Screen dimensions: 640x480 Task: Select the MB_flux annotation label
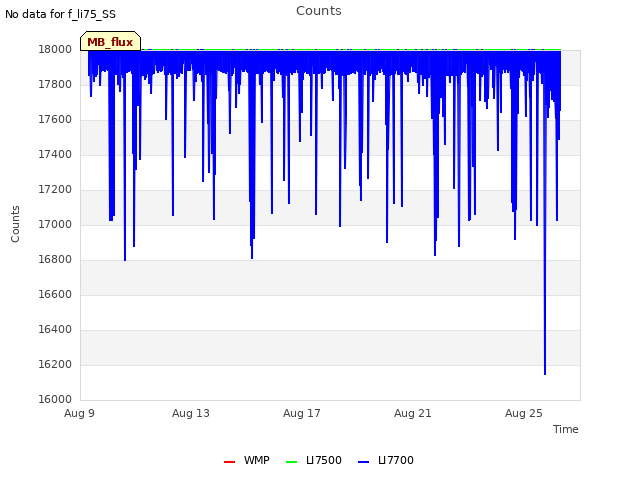tap(110, 42)
